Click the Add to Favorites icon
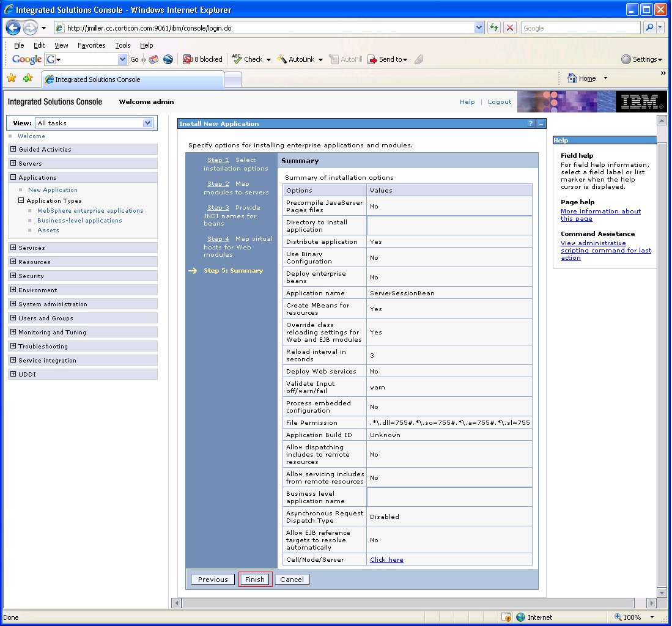The height and width of the screenshot is (626, 672). [x=28, y=78]
